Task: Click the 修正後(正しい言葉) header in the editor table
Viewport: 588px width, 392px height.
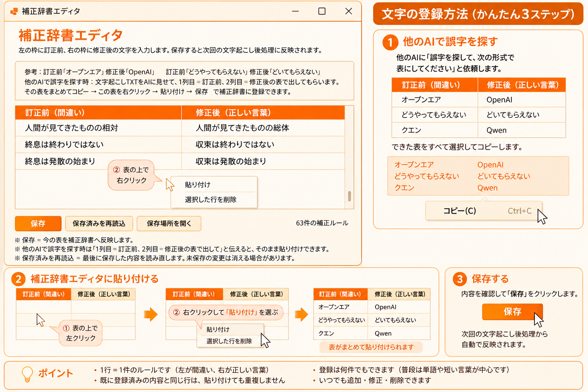Action: click(x=263, y=113)
